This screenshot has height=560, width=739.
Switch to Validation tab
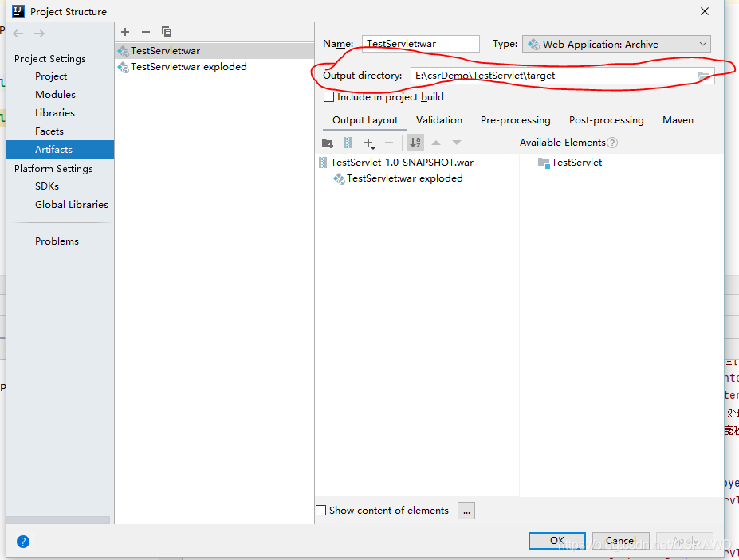pyautogui.click(x=438, y=120)
